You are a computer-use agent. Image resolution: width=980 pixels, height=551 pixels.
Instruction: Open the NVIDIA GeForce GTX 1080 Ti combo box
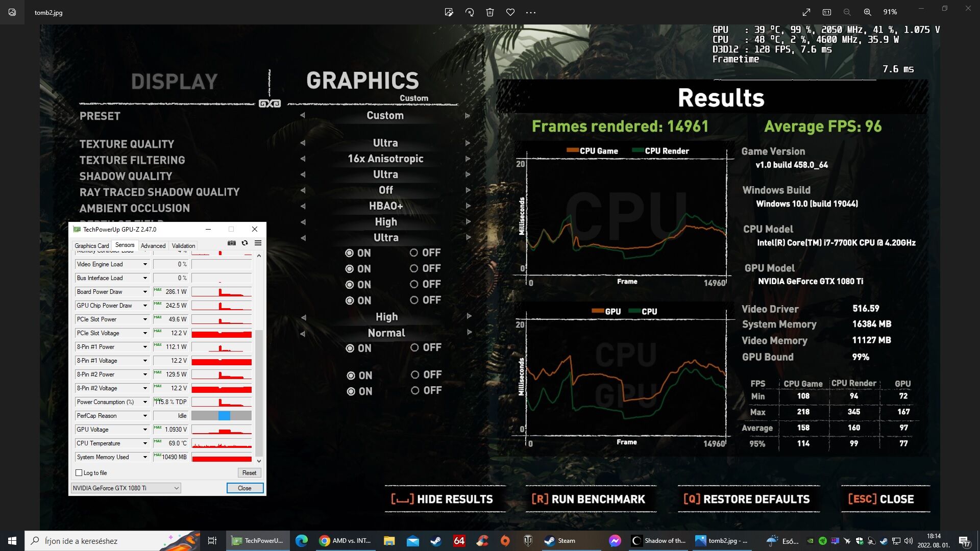[x=126, y=488]
